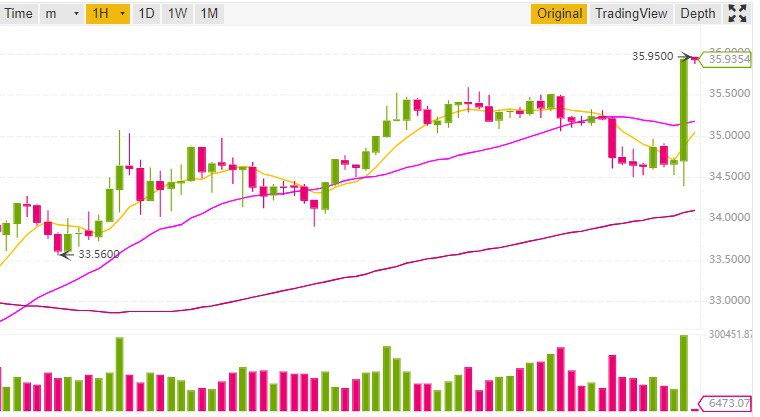Click the tallest green volume bar on the right
760x417 pixels.
click(x=684, y=373)
